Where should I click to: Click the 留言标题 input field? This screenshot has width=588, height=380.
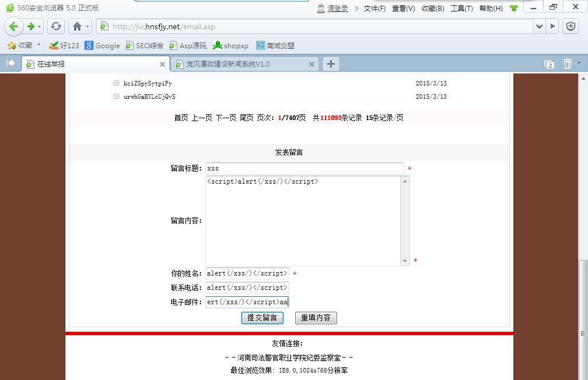305,168
